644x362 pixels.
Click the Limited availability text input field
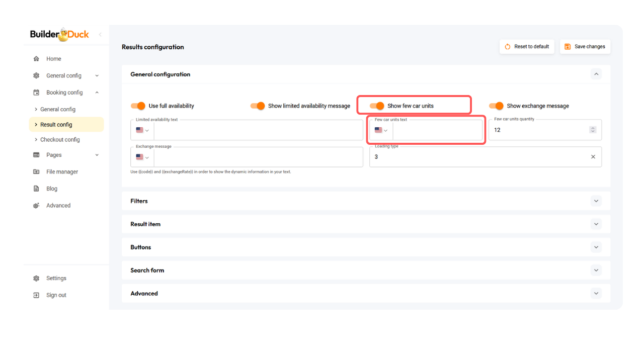(x=258, y=130)
